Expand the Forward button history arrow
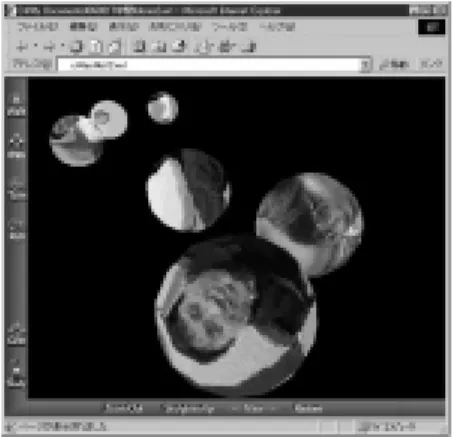This screenshot has width=457, height=437. pos(62,45)
